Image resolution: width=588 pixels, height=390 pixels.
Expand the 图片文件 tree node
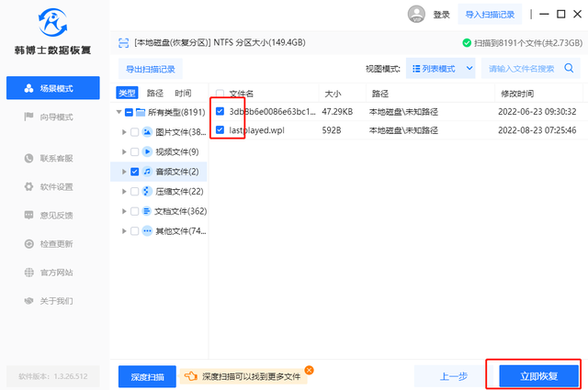124,132
